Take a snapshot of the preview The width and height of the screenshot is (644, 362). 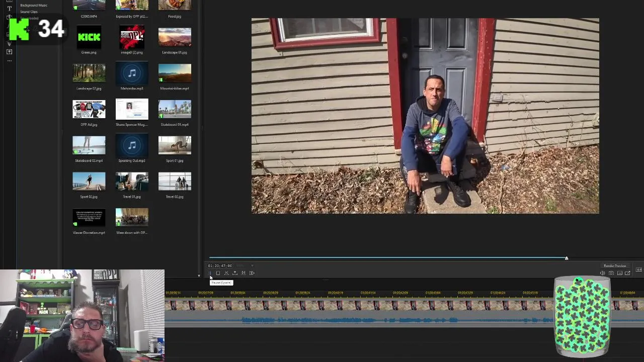611,273
